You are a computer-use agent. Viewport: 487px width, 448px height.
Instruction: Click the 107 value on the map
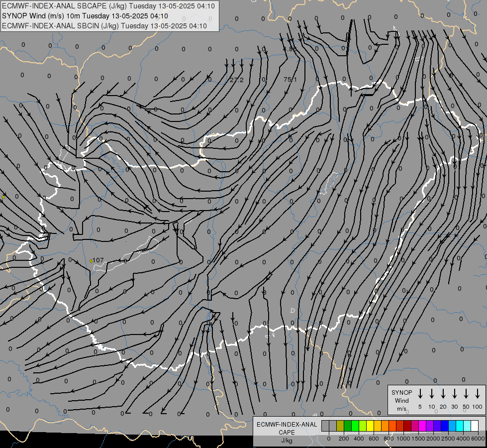(98, 260)
